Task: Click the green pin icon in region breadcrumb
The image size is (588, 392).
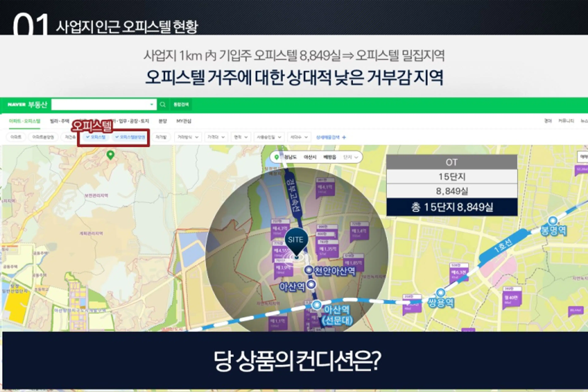Action: coord(277,157)
